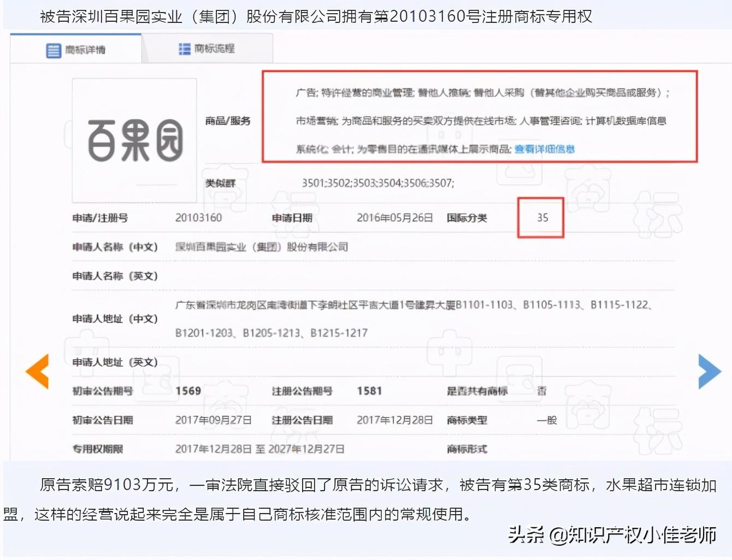Click the 申请人地址（中文） label
The image size is (732, 560).
115,319
